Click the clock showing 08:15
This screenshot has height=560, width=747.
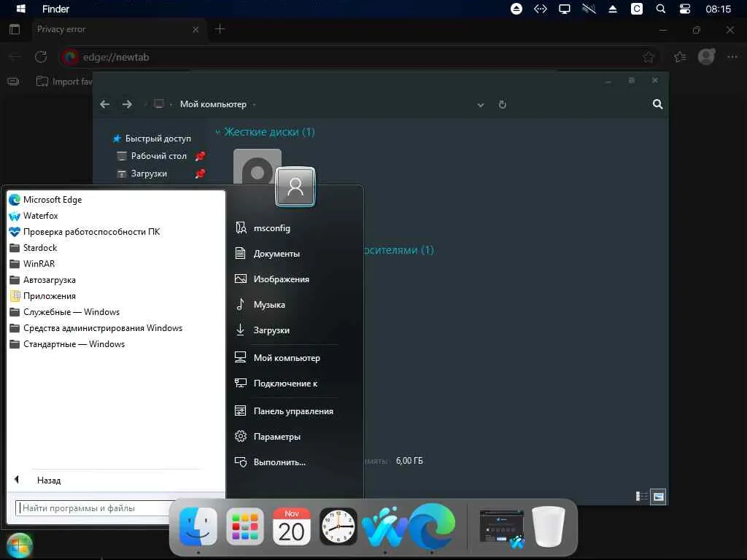click(x=718, y=9)
